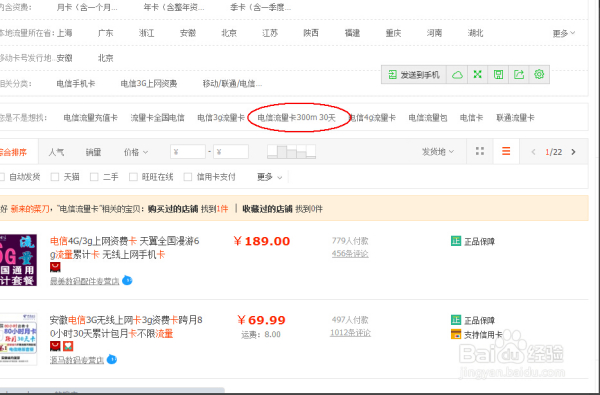Sort results by 人气
This screenshot has height=395, width=600.
(56, 152)
